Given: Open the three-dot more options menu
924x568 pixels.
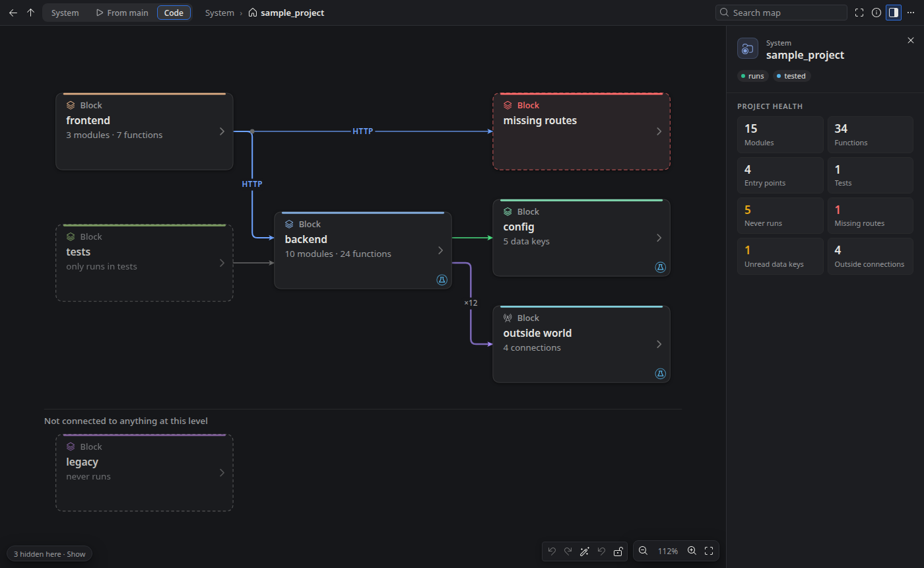Looking at the screenshot, I should pos(911,13).
